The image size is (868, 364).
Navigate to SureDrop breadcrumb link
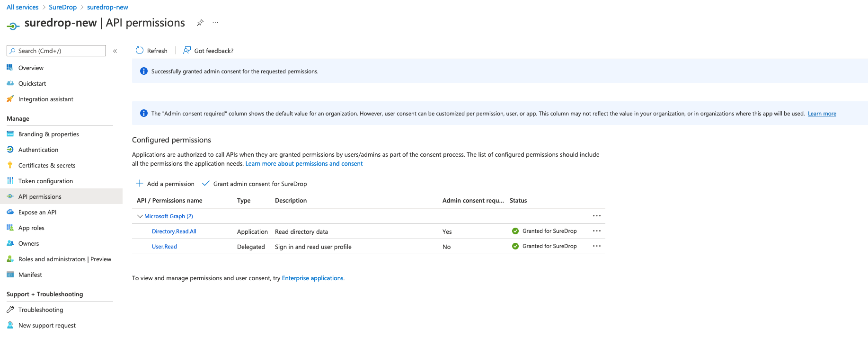[62, 7]
